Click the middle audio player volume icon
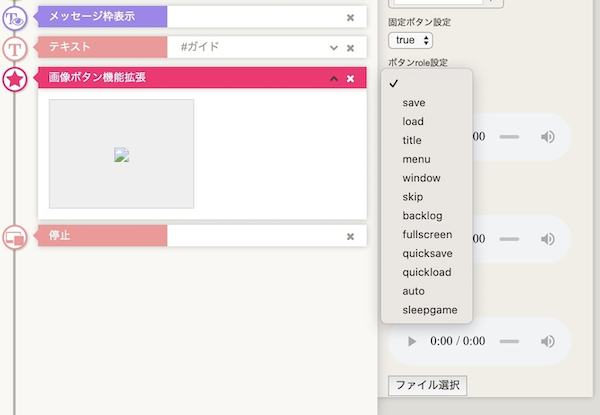Viewport: 600px width, 415px height. [x=548, y=239]
